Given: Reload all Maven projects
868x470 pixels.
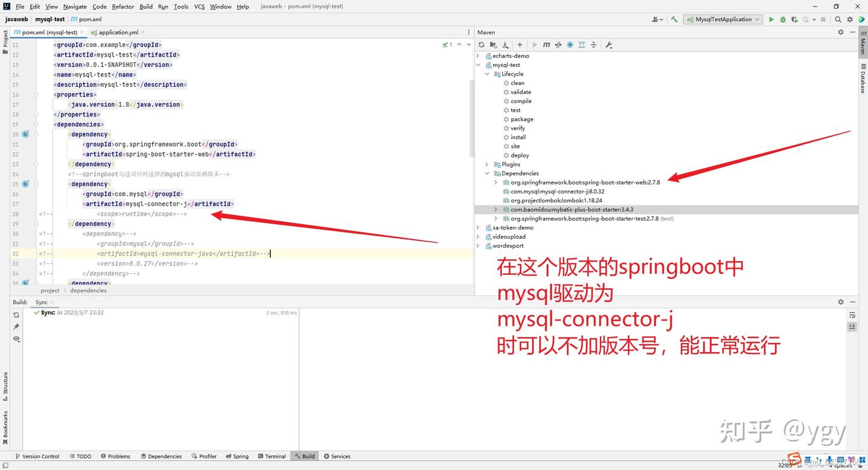Looking at the screenshot, I should (x=482, y=44).
